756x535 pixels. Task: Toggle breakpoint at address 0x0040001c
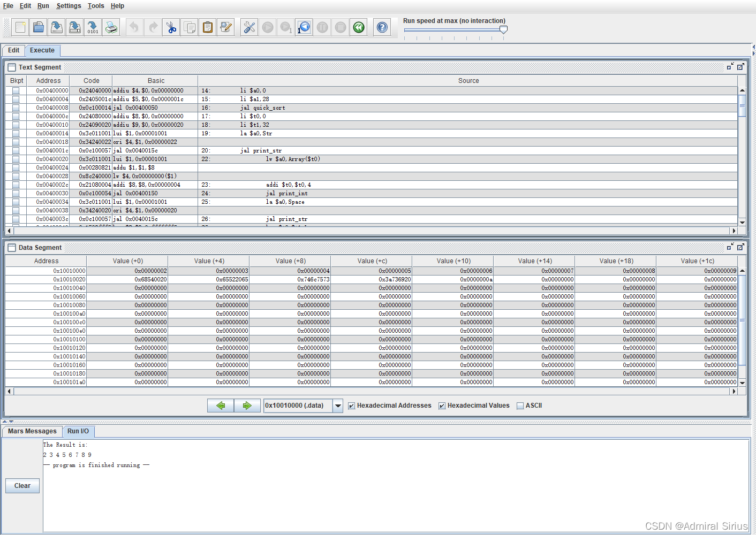pyautogui.click(x=16, y=150)
